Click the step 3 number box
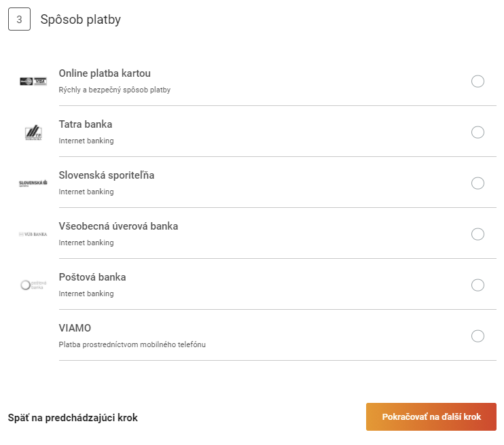The width and height of the screenshot is (504, 445). [x=19, y=19]
